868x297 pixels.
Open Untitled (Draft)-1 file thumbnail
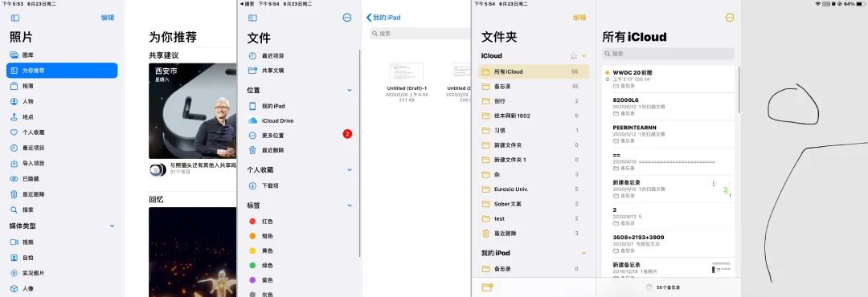[407, 74]
